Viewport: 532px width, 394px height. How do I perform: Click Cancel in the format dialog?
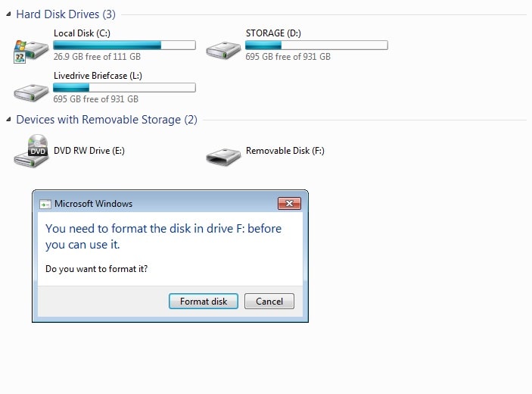click(x=269, y=302)
